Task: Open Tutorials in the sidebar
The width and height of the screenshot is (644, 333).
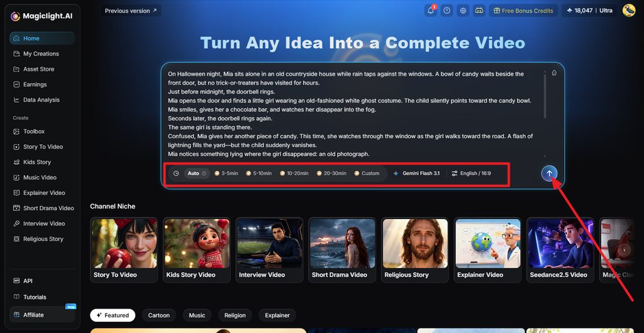Action: point(42,297)
